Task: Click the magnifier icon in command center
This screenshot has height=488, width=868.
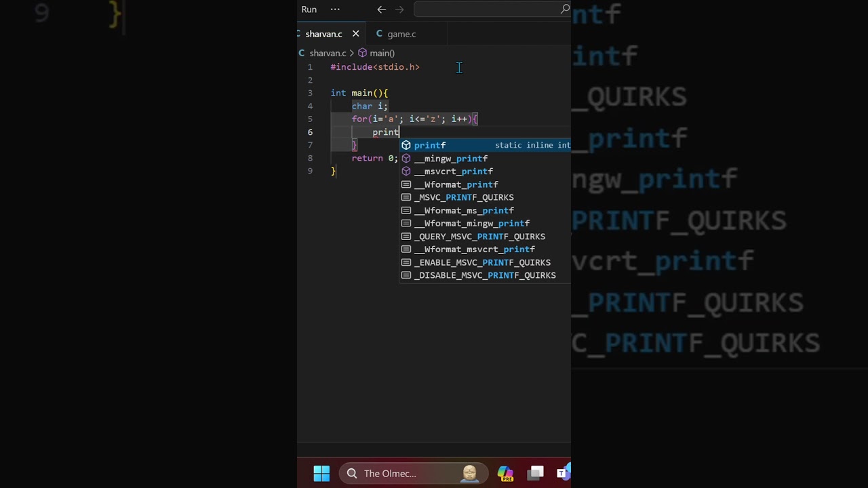Action: pyautogui.click(x=565, y=9)
